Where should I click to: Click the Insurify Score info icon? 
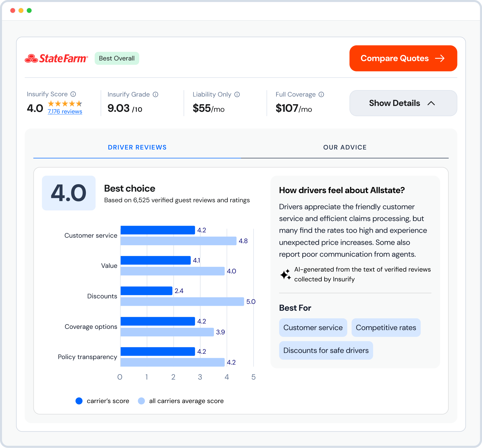(x=73, y=94)
